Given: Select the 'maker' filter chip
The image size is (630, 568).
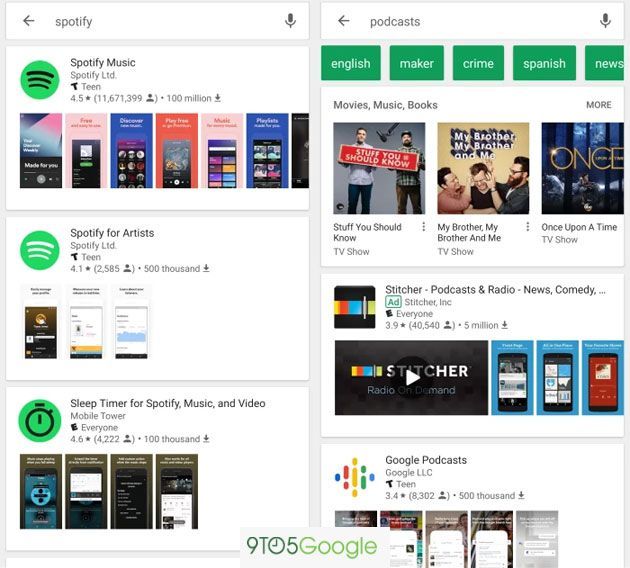Looking at the screenshot, I should click(416, 63).
